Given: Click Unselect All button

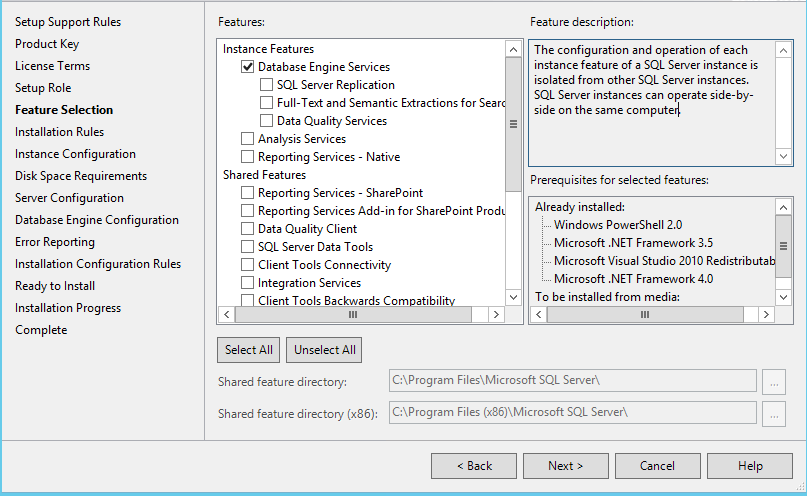Looking at the screenshot, I should coord(324,350).
